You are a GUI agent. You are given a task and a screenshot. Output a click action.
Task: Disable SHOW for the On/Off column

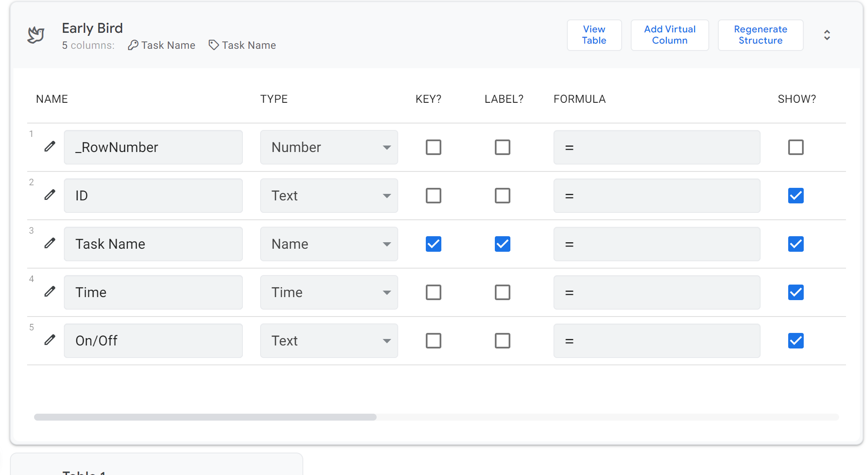coord(796,341)
